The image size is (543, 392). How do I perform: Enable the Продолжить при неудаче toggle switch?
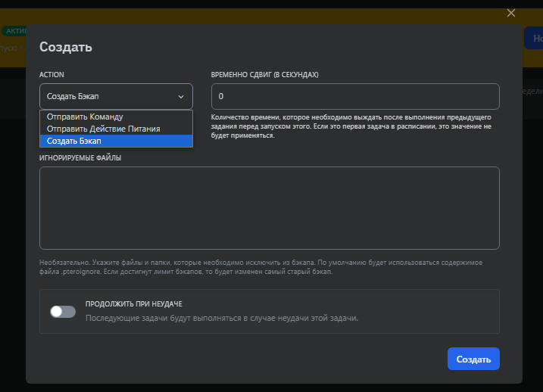coord(63,311)
